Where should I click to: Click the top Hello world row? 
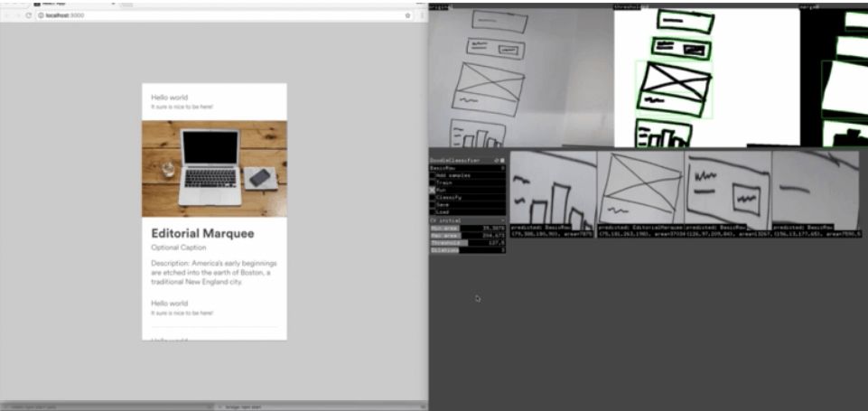pos(214,101)
